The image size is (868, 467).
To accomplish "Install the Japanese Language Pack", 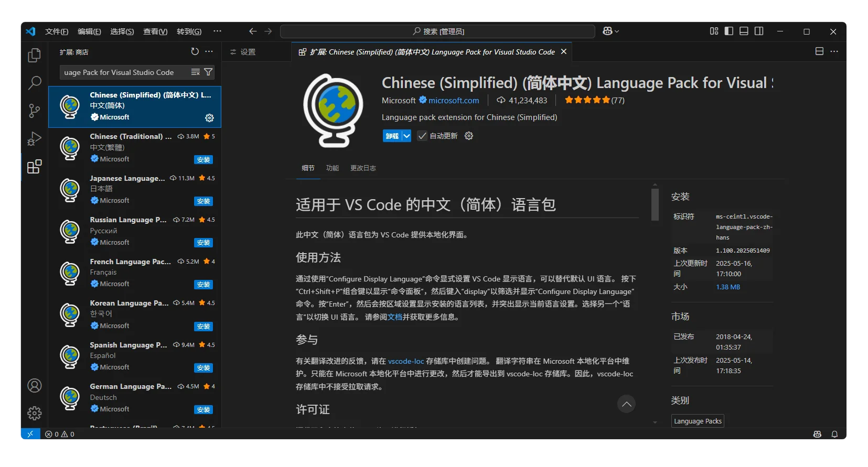I will click(203, 201).
